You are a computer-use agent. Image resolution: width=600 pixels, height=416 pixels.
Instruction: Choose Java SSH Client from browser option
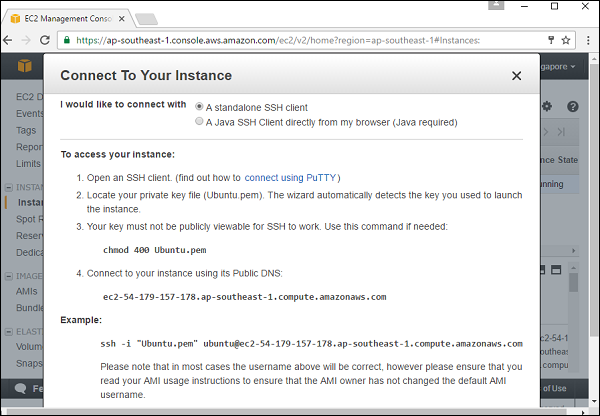pyautogui.click(x=200, y=122)
